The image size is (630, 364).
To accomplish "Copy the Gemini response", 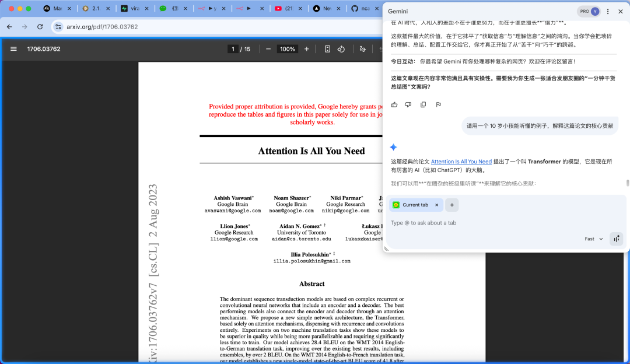I will (423, 104).
